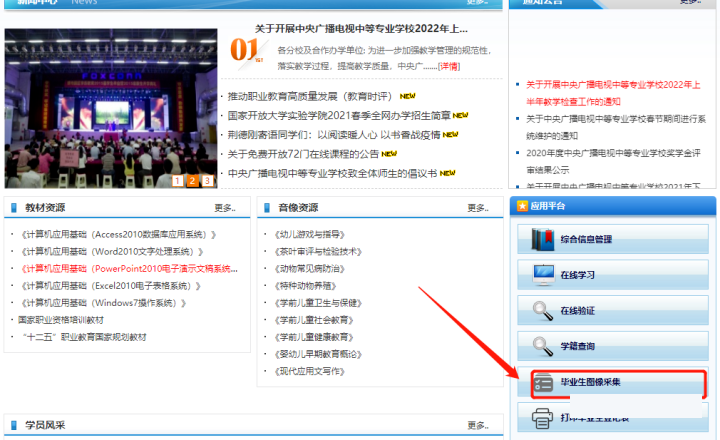This screenshot has width=720, height=440.
Task: Show slide 1 of the news carousel
Action: coord(178,181)
